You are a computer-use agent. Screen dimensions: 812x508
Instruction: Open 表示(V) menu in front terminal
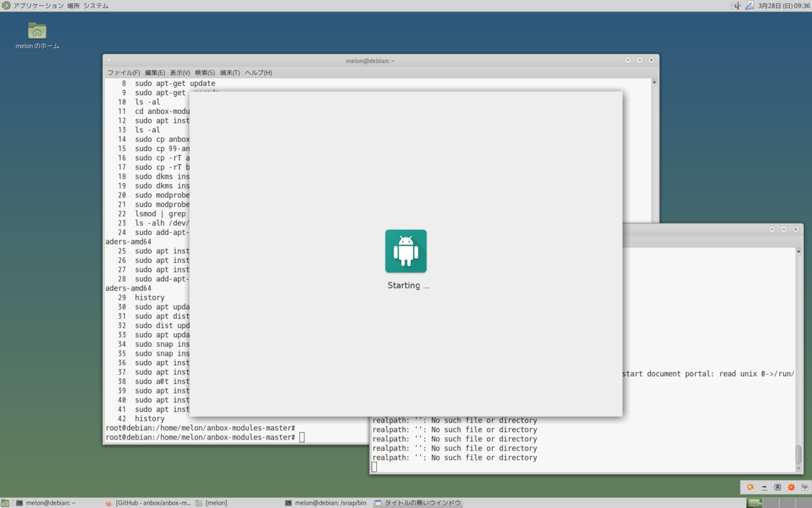coord(180,72)
